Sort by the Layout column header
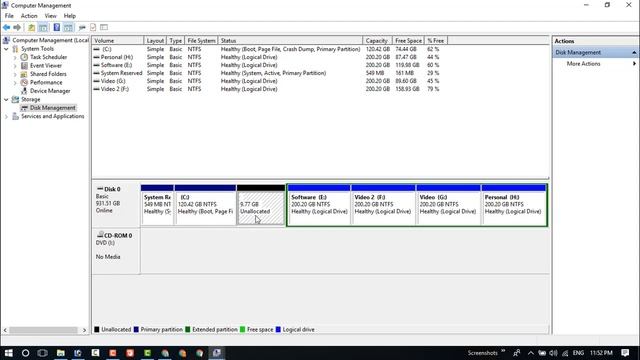This screenshot has width=640, height=360. 155,40
